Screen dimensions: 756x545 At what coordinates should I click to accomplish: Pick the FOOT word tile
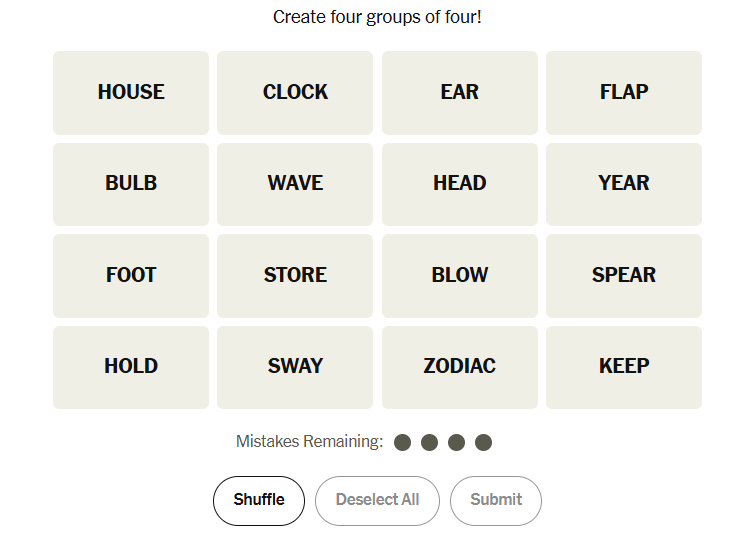[131, 276]
